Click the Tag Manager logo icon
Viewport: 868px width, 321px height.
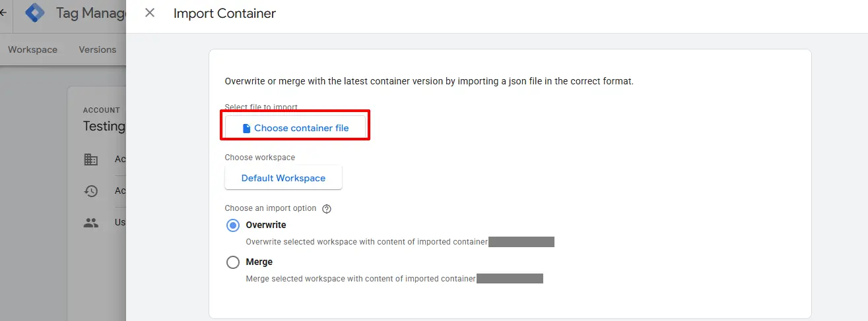[35, 13]
